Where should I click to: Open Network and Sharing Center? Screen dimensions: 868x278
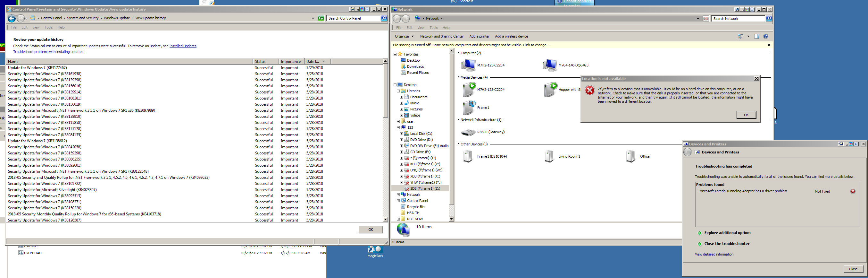click(x=442, y=37)
